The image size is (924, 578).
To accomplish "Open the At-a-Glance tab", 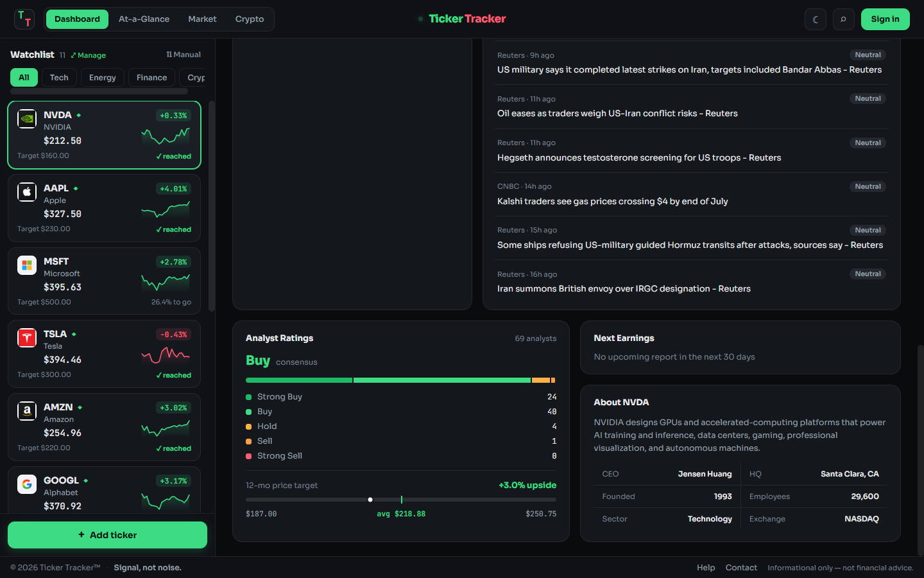I will pyautogui.click(x=144, y=19).
